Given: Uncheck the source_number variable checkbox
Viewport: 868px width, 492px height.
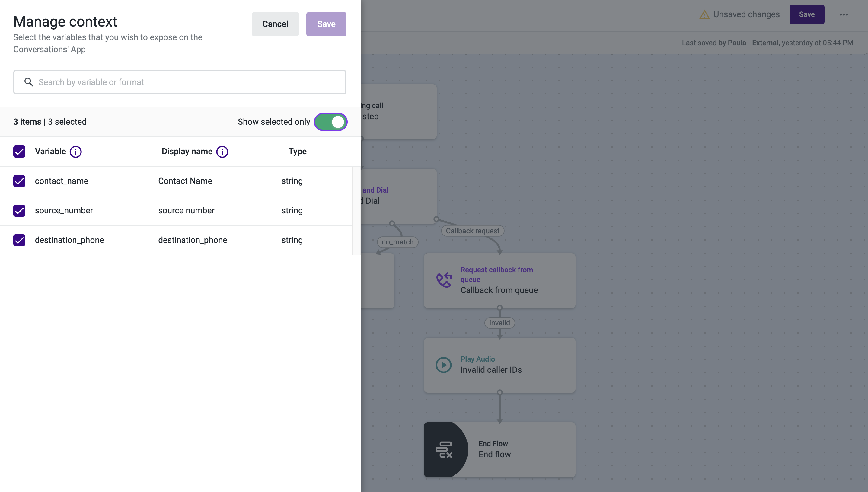Looking at the screenshot, I should coord(19,210).
